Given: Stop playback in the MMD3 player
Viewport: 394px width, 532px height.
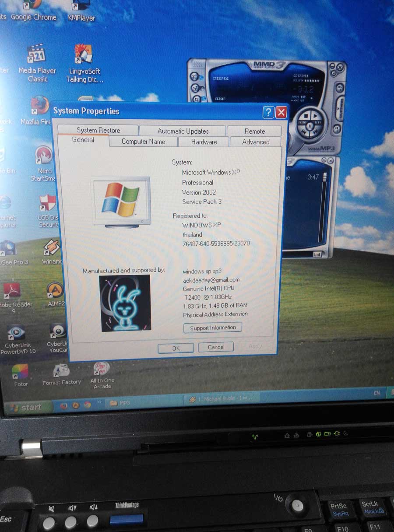Looking at the screenshot, I should (306, 116).
